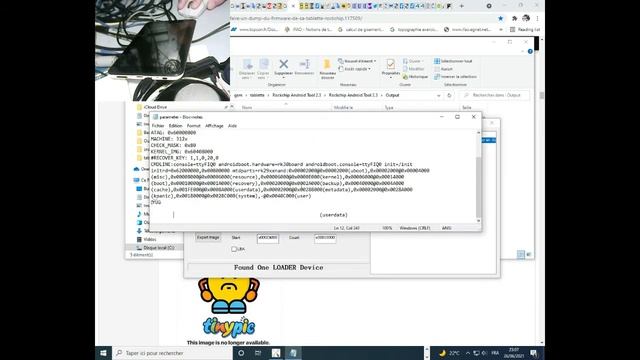Collapse the Explorer ribbon with the chevron
The height and width of the screenshot is (360, 640).
pyautogui.click(x=522, y=51)
